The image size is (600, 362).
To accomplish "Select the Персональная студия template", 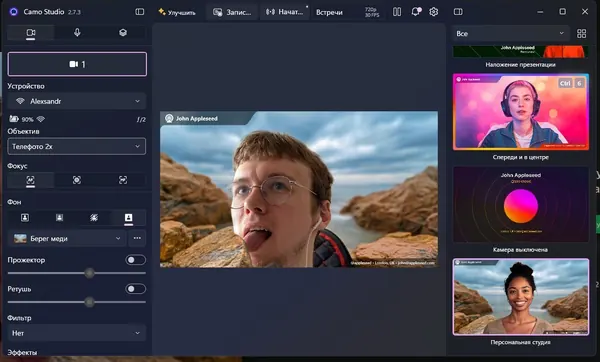I will (520, 297).
